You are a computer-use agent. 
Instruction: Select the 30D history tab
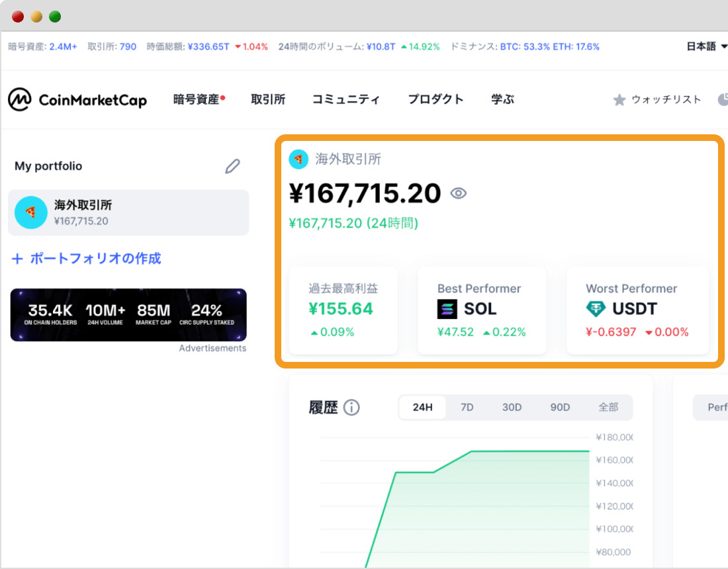[x=512, y=408]
